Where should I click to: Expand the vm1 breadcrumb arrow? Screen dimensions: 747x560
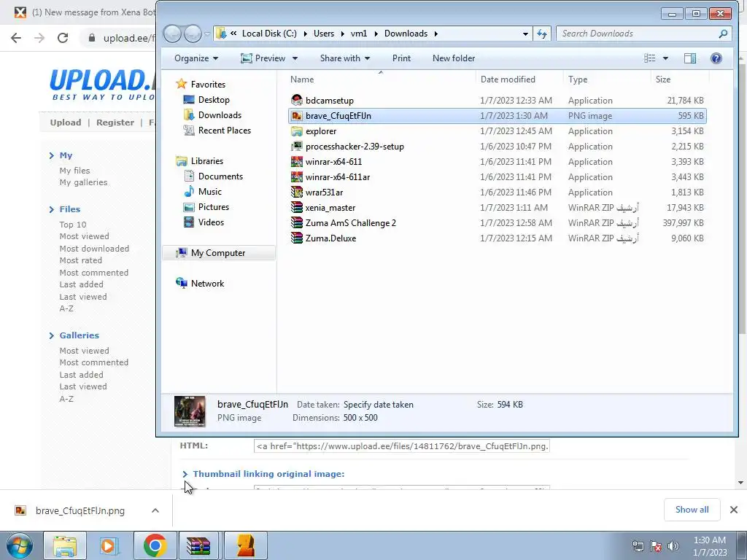pos(376,34)
